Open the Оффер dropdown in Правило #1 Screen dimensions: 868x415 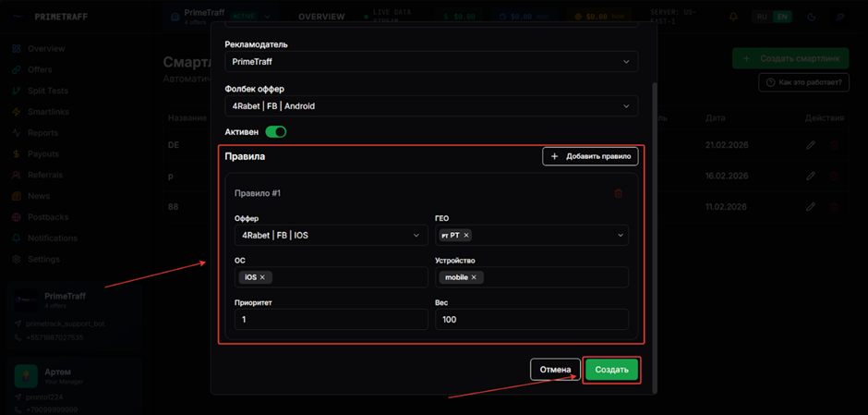pyautogui.click(x=332, y=236)
